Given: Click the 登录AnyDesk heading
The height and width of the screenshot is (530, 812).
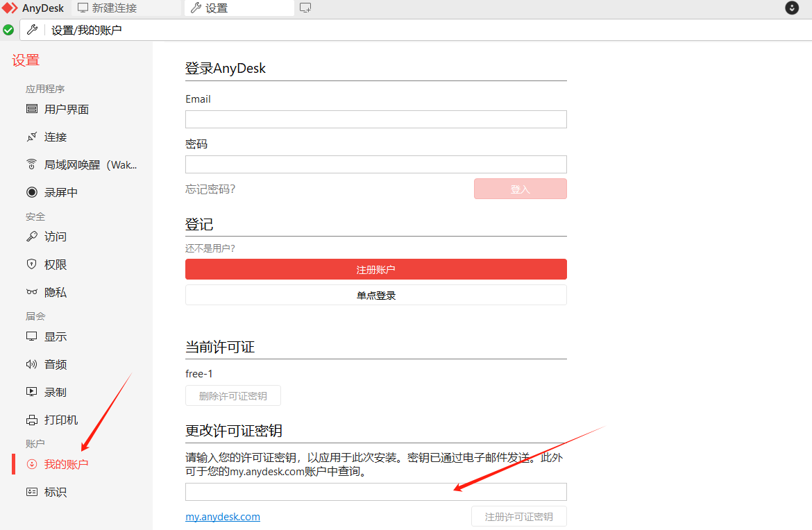Looking at the screenshot, I should coord(226,68).
